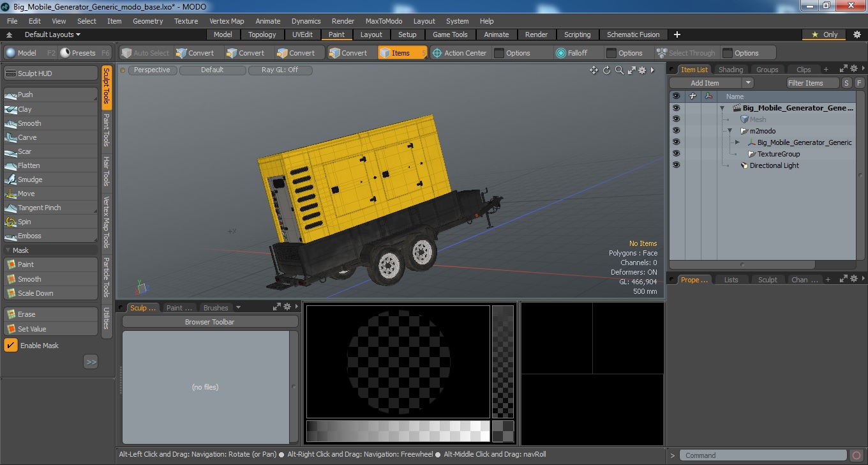The height and width of the screenshot is (465, 868).
Task: Click the Add Item button
Action: (705, 83)
